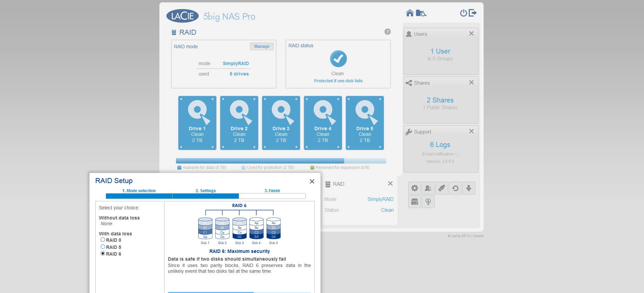Click the power shutdown icon
644x293 pixels.
463,13
